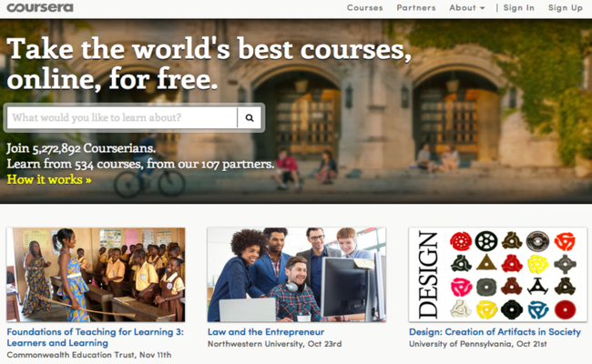Go to the Partners page
This screenshot has height=364, width=592.
[416, 8]
